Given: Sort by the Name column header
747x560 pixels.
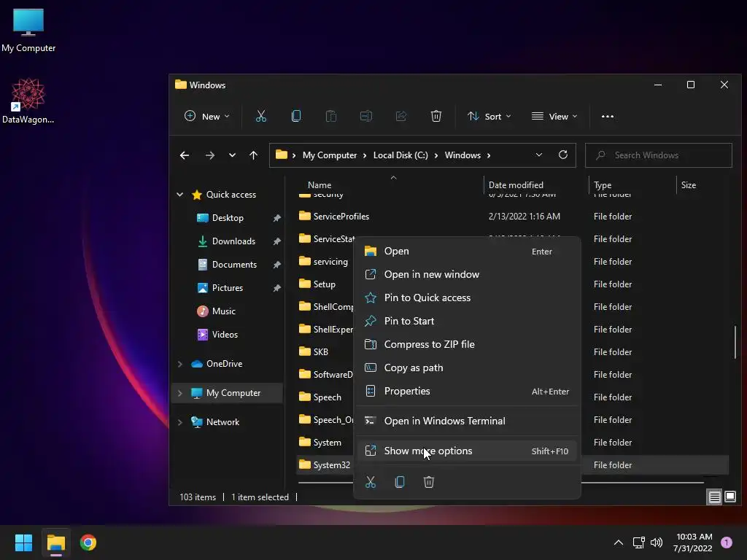Looking at the screenshot, I should pos(320,184).
